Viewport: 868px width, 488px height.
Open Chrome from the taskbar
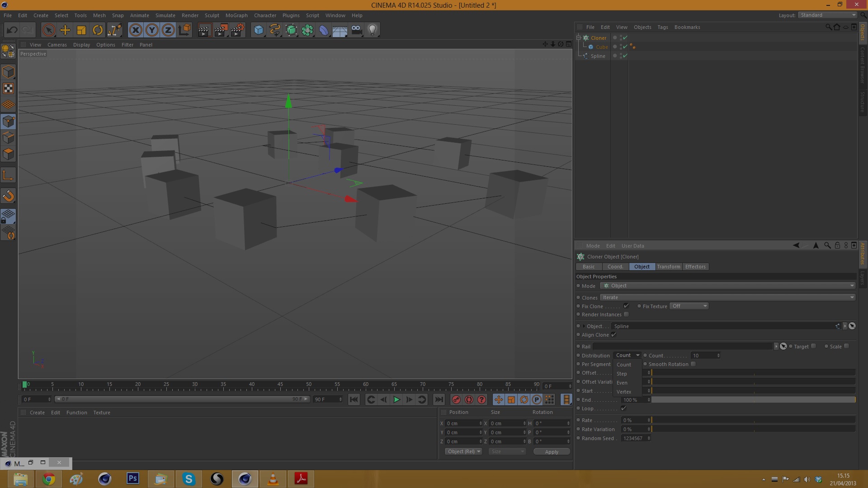(49, 479)
